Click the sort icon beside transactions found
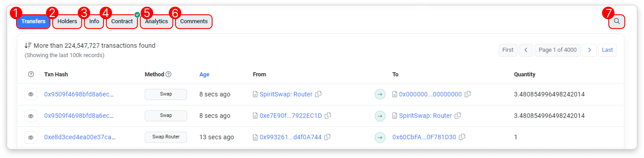 (x=28, y=46)
